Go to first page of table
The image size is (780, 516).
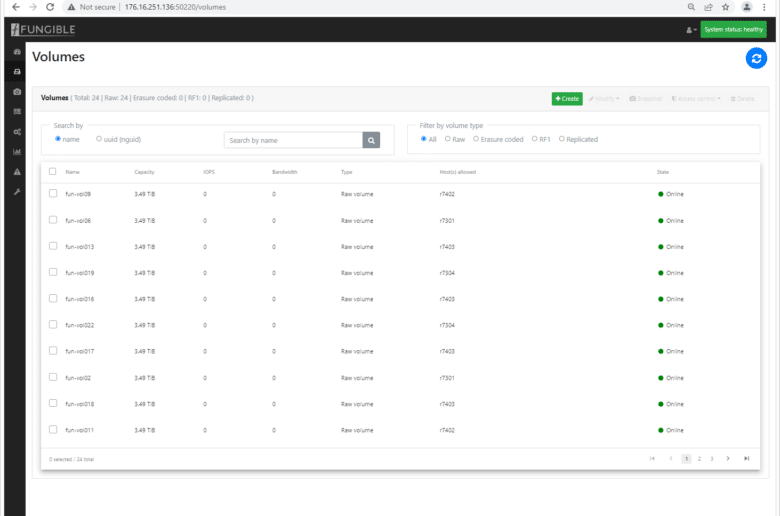pos(652,459)
